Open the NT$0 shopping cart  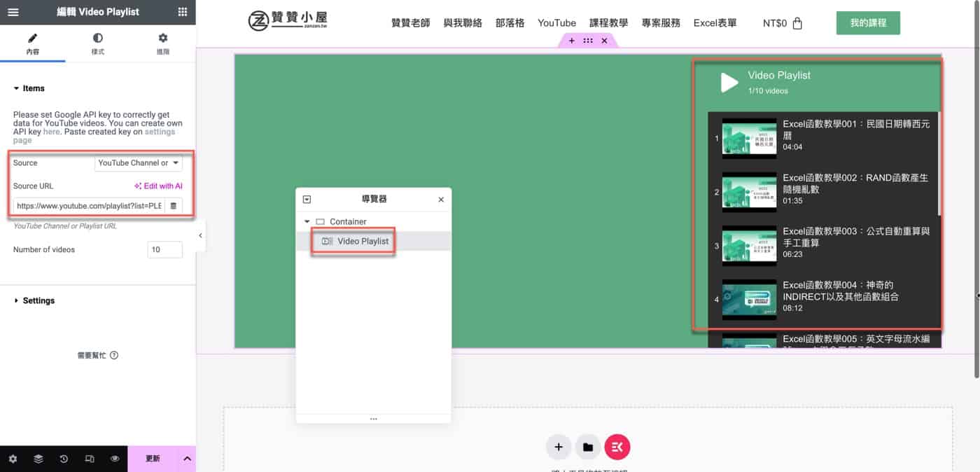783,23
